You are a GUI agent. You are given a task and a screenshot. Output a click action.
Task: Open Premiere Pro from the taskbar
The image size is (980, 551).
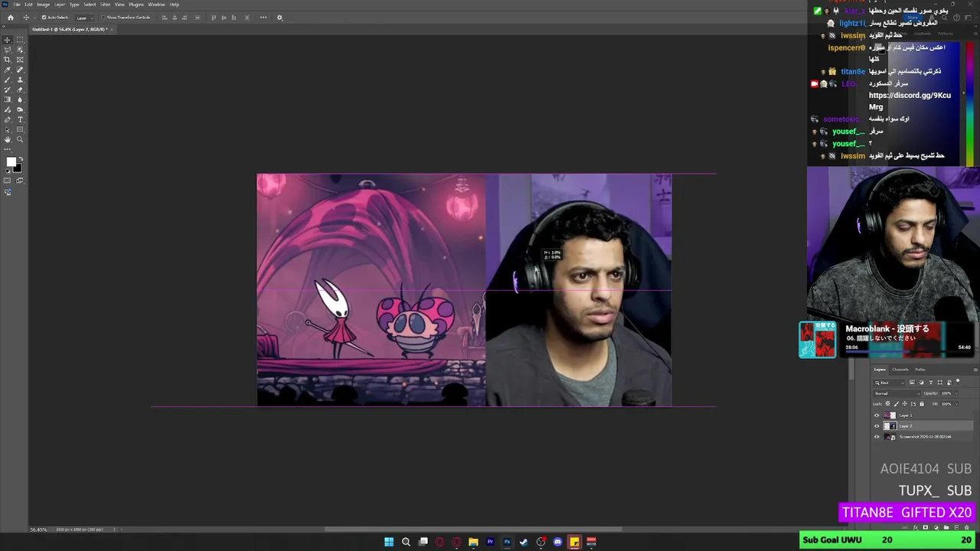click(x=490, y=542)
